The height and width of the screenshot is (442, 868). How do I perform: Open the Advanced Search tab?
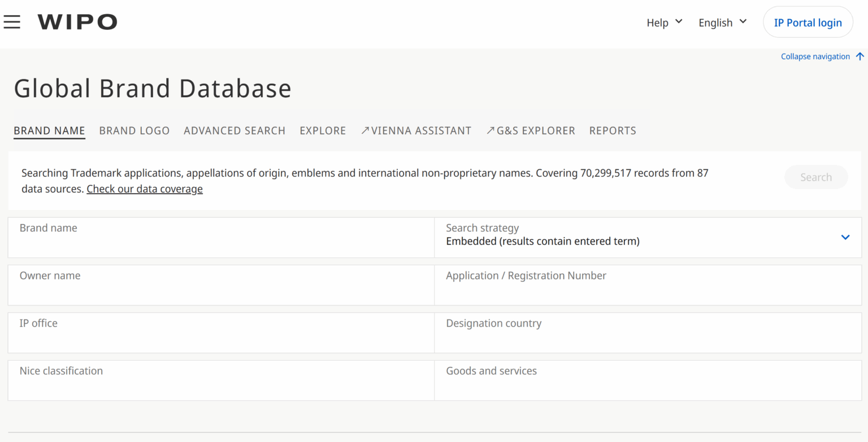click(x=235, y=130)
